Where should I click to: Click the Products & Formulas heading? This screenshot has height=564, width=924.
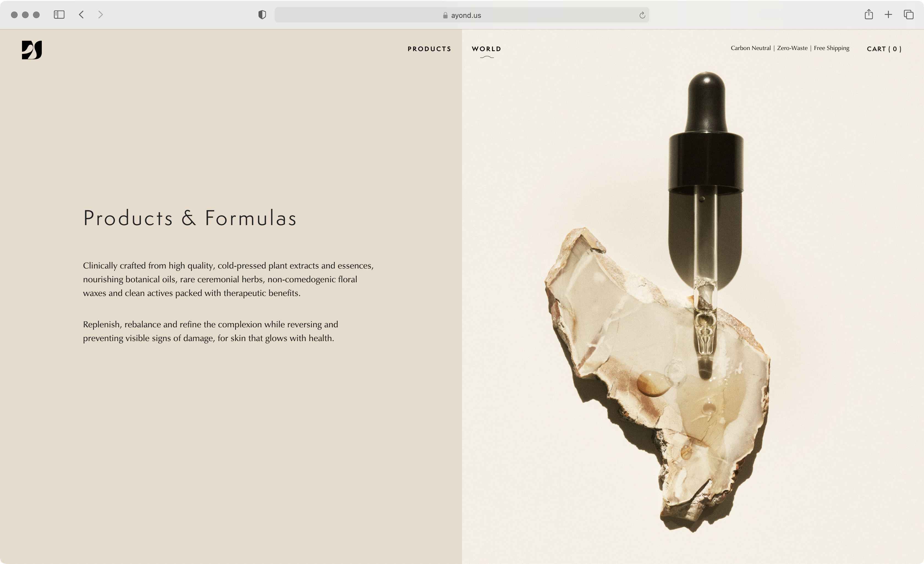tap(190, 218)
